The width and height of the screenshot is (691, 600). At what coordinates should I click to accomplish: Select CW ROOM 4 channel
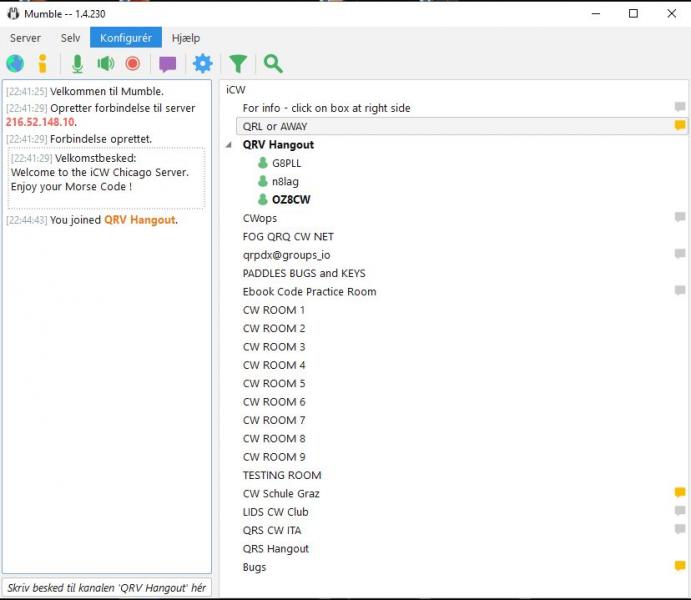(274, 365)
